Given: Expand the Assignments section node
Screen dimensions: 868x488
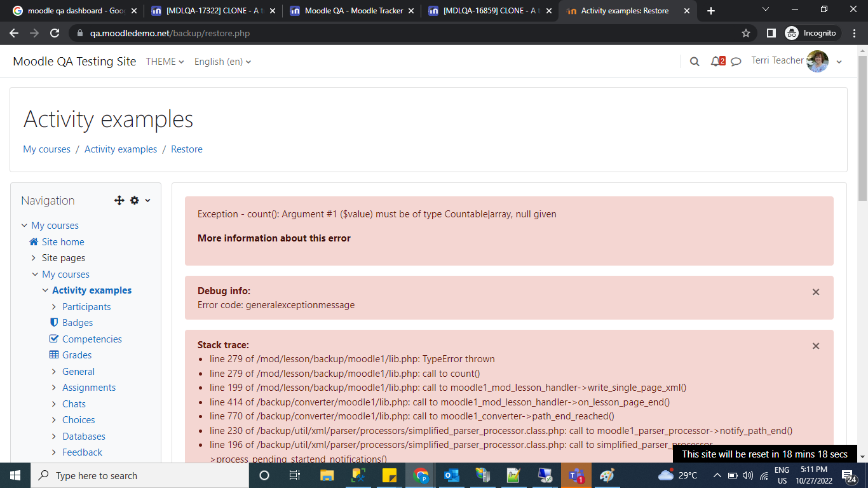Looking at the screenshot, I should [x=54, y=388].
